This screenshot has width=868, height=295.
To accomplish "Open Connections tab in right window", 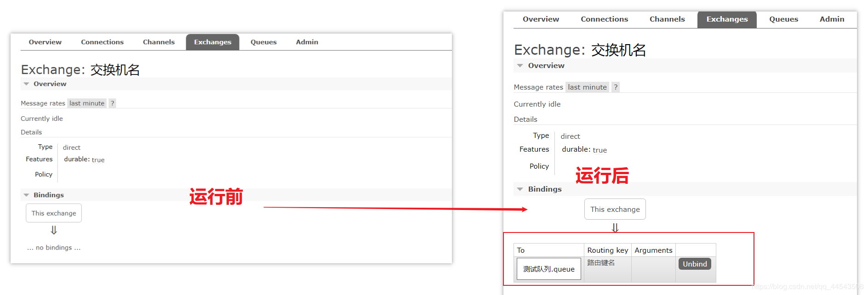I will pyautogui.click(x=604, y=19).
